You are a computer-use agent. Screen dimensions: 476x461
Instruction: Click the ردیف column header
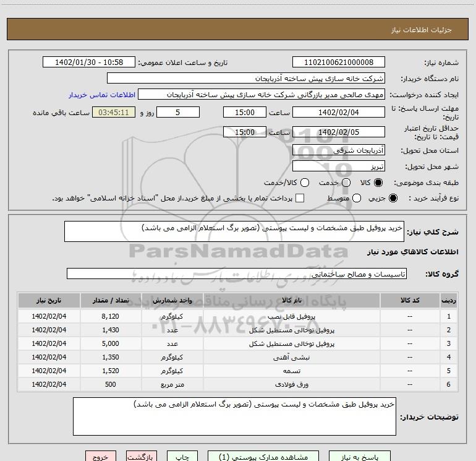pos(449,300)
